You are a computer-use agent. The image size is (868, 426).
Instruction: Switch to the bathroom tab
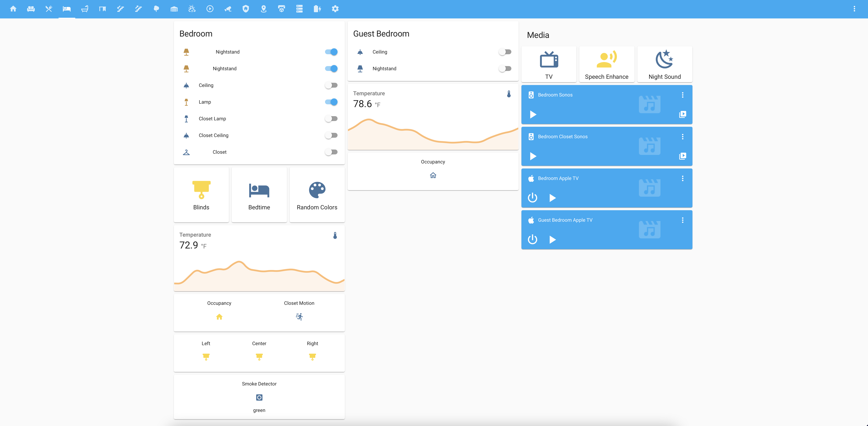click(85, 9)
